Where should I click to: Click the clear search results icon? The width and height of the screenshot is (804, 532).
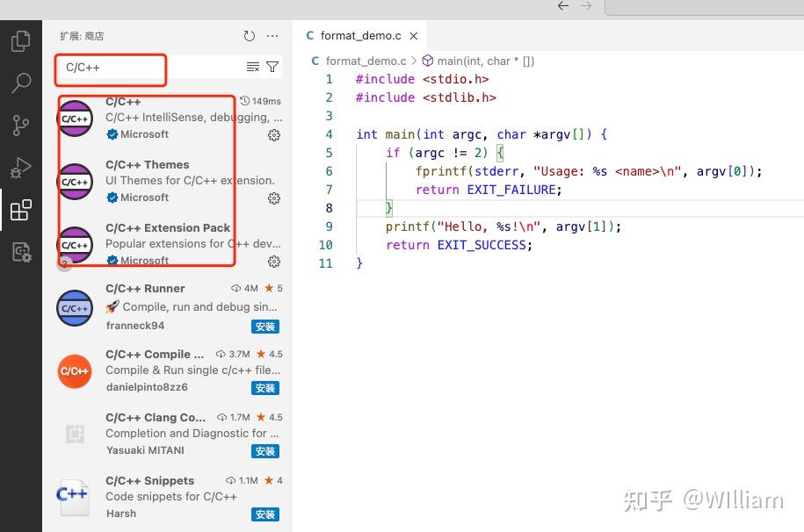(x=251, y=67)
